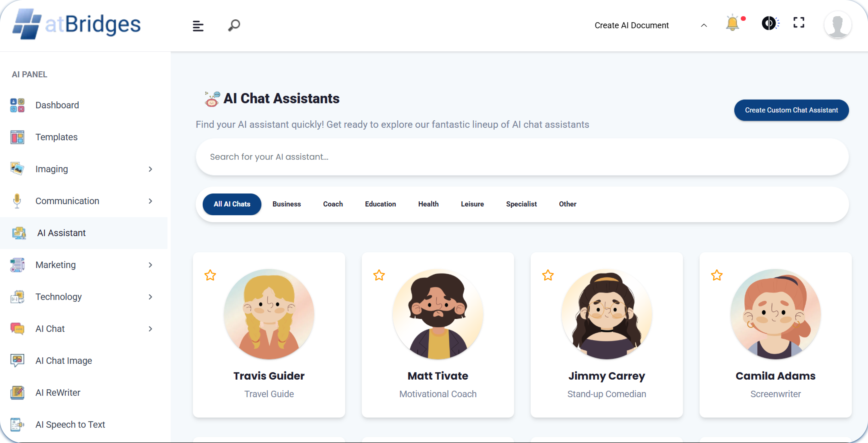Focus the Search for your AI assistant field
The height and width of the screenshot is (443, 868).
(522, 157)
